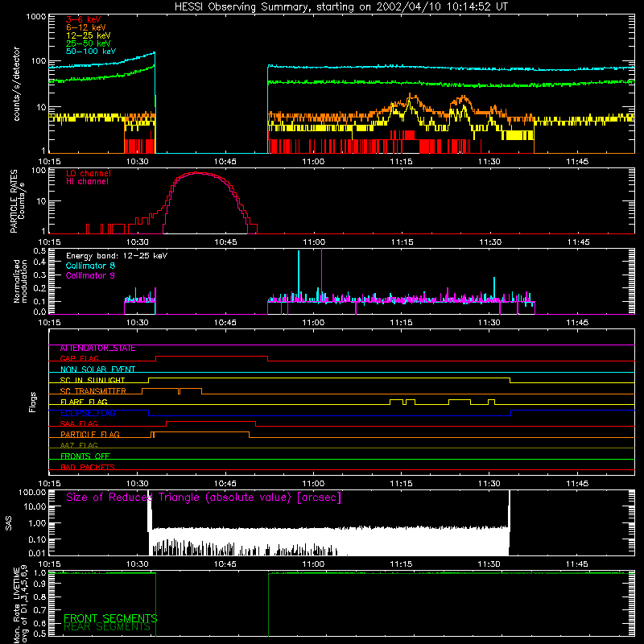The image size is (644, 644).
Task: Select the LO channel legend label
Action: pyautogui.click(x=89, y=173)
